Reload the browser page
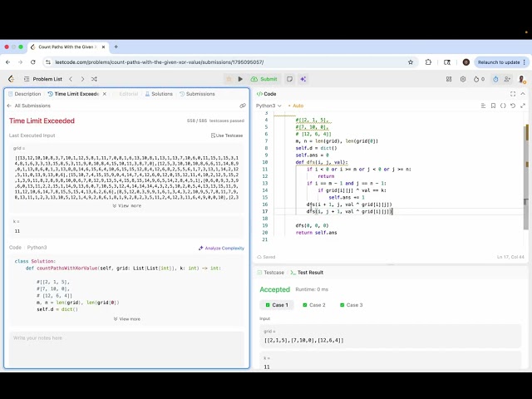This screenshot has height=399, width=532. coord(33,62)
